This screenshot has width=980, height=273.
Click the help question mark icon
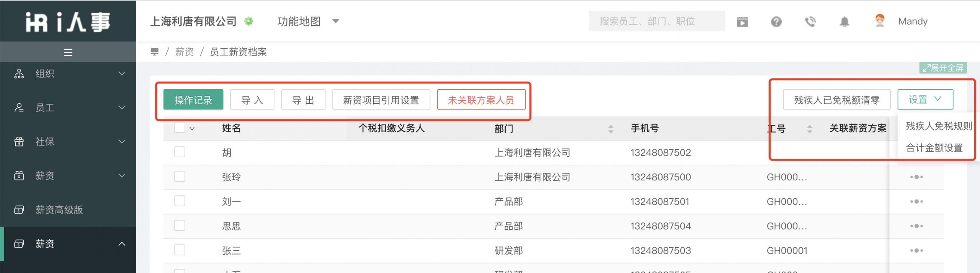(776, 22)
